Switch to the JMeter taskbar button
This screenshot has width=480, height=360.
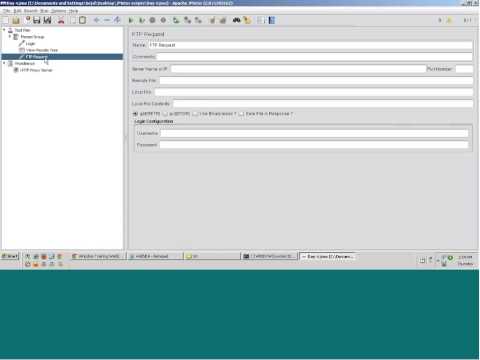pos(327,256)
